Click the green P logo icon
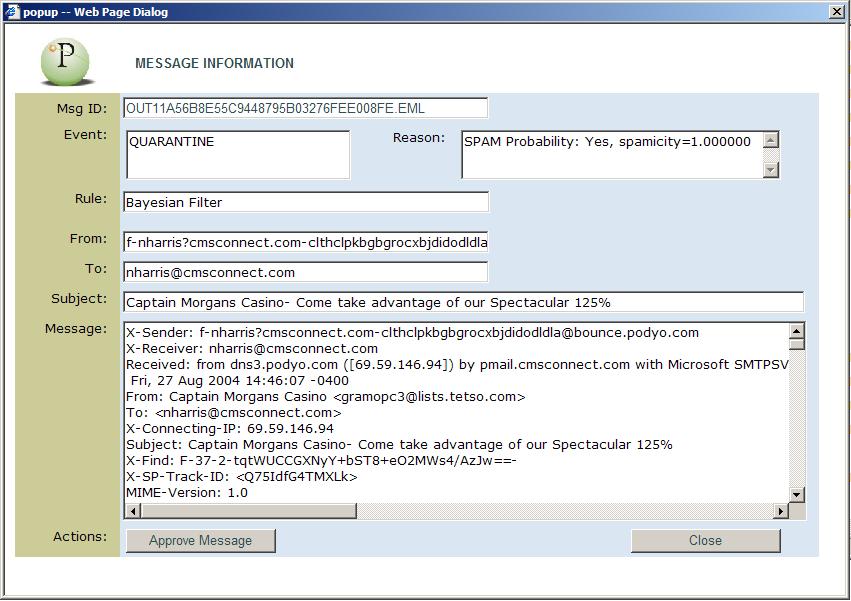The width and height of the screenshot is (851, 601). pyautogui.click(x=65, y=62)
